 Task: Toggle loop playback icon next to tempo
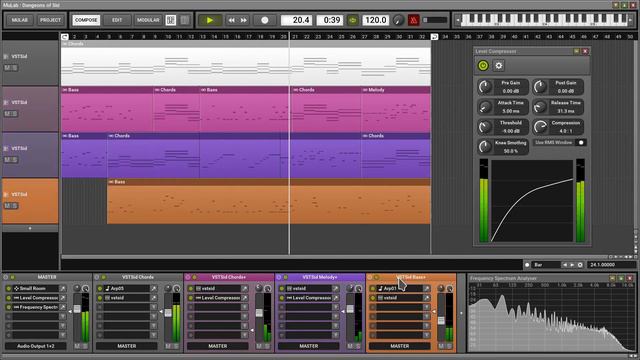(353, 20)
